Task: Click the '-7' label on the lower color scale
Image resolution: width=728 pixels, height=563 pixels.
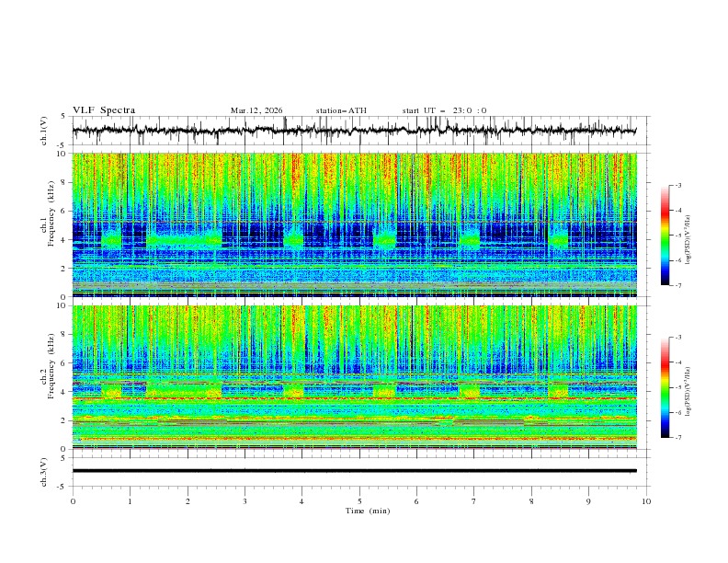Action: (x=677, y=437)
